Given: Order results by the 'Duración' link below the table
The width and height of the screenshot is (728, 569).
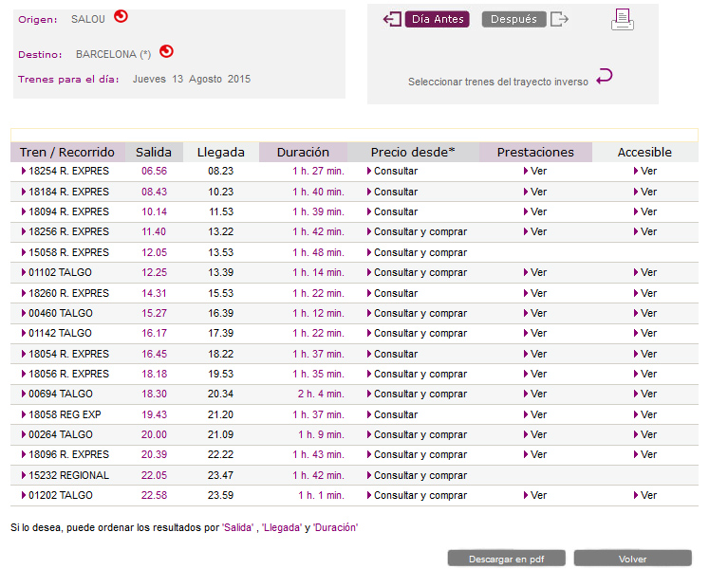Looking at the screenshot, I should click(335, 527).
